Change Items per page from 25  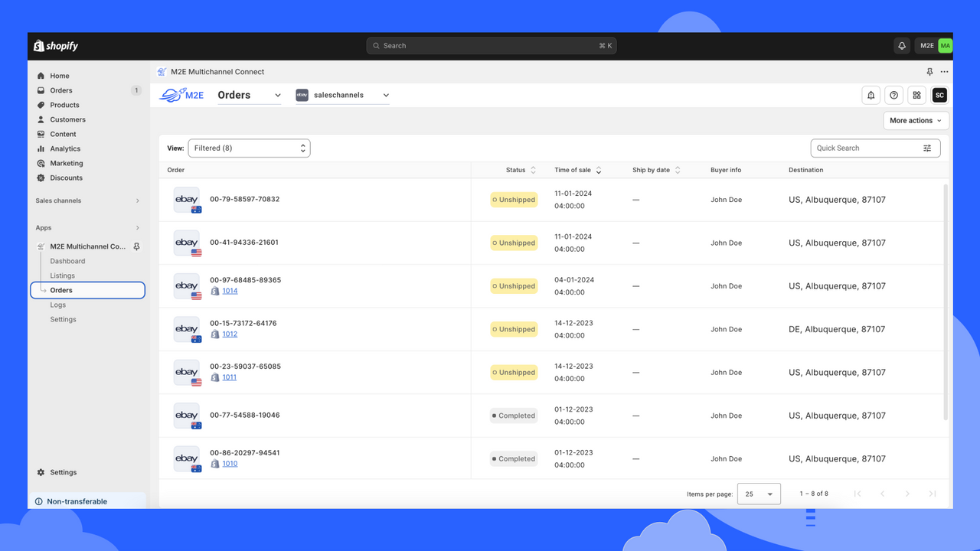[x=758, y=494]
